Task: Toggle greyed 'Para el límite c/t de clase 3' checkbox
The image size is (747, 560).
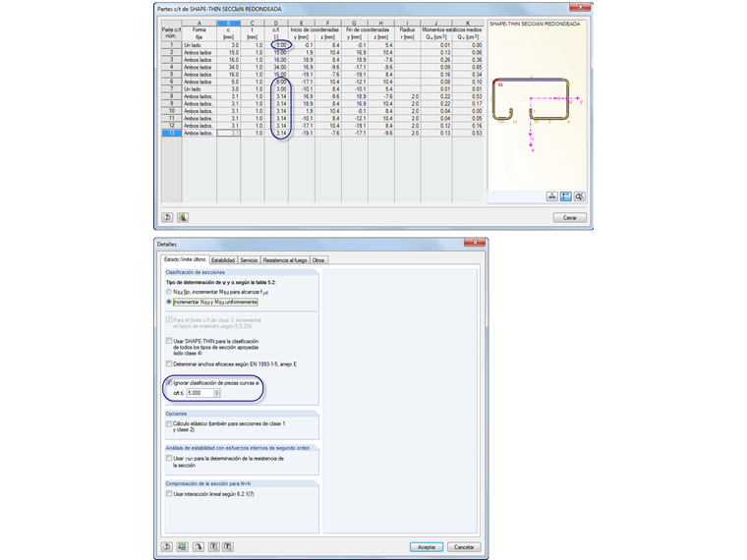Action: [169, 320]
